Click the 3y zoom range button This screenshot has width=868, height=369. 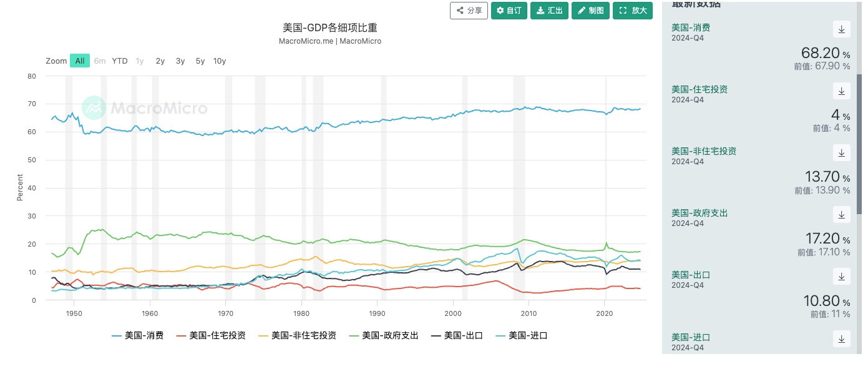coord(180,61)
